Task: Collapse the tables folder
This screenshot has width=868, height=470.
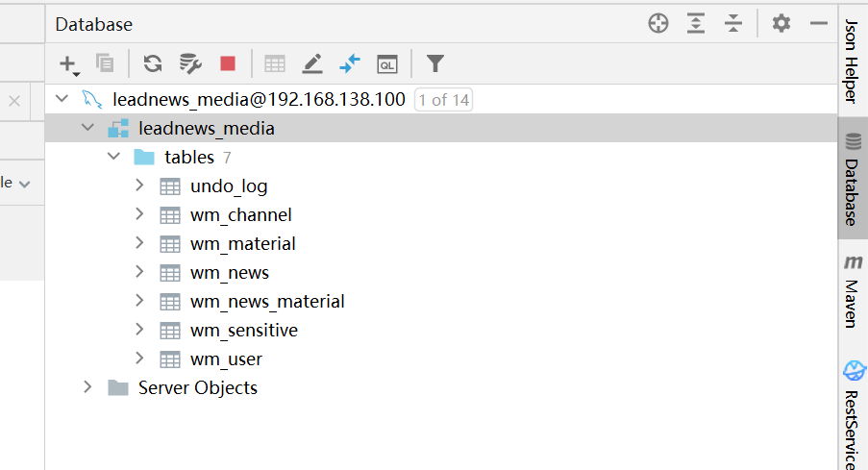Action: coord(113,157)
